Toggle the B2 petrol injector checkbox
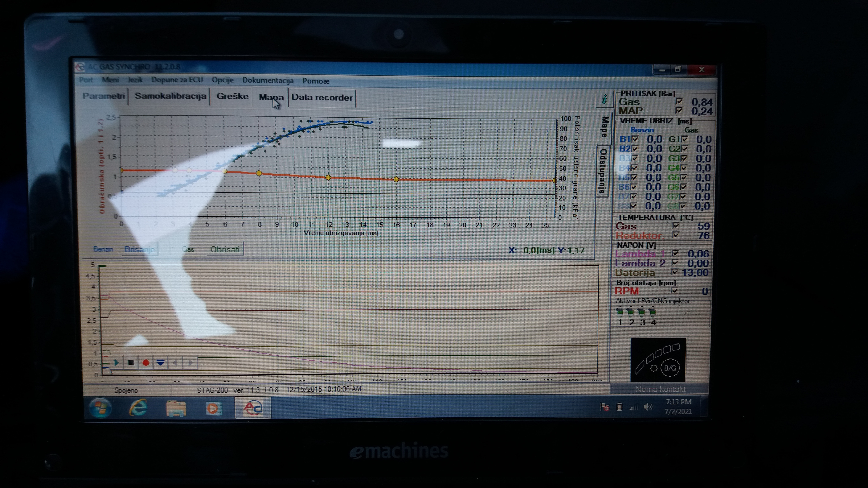 [635, 148]
